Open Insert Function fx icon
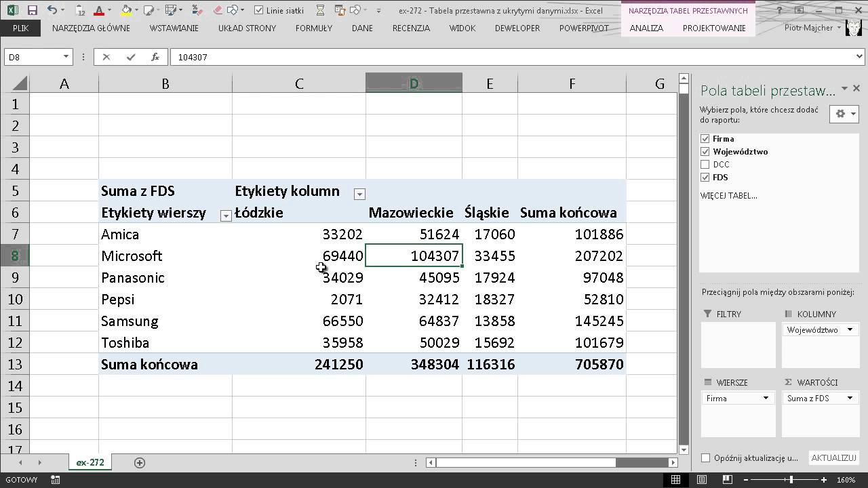This screenshot has height=488, width=868. pyautogui.click(x=155, y=57)
